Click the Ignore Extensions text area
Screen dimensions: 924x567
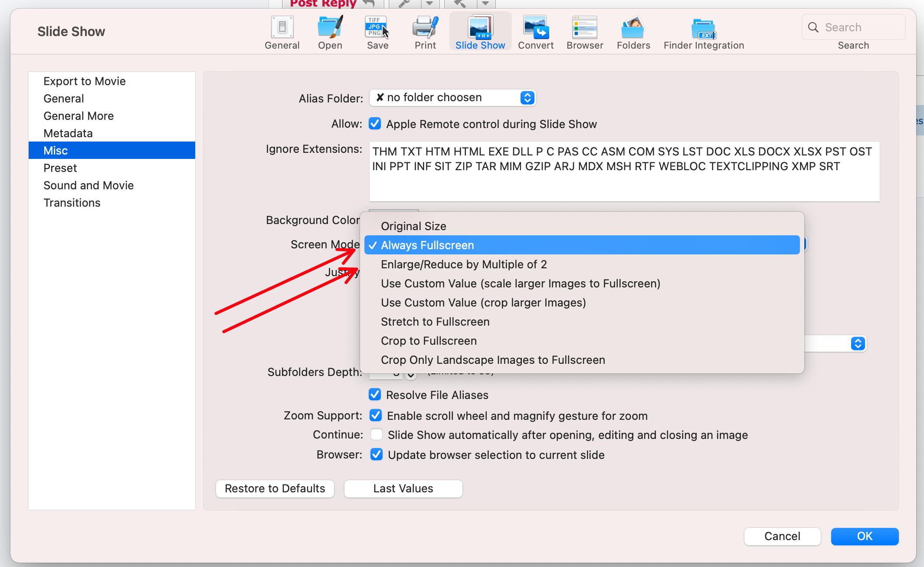pyautogui.click(x=624, y=171)
